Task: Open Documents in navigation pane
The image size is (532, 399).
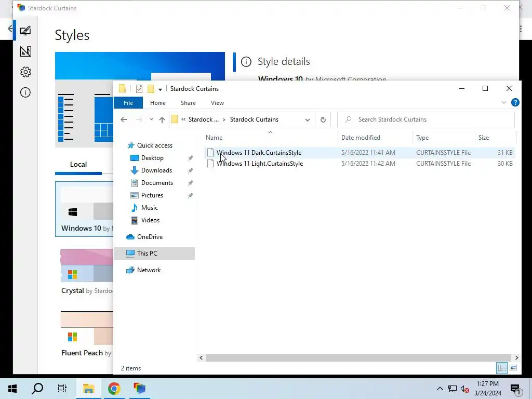Action: [x=157, y=183]
